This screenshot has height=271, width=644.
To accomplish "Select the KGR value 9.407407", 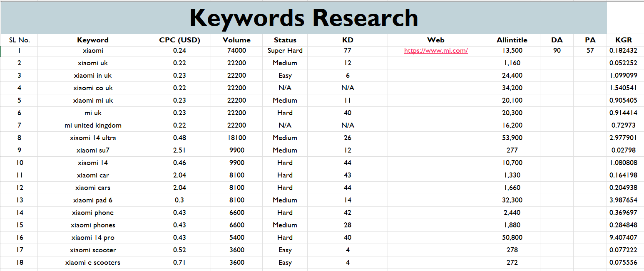I will (624, 238).
